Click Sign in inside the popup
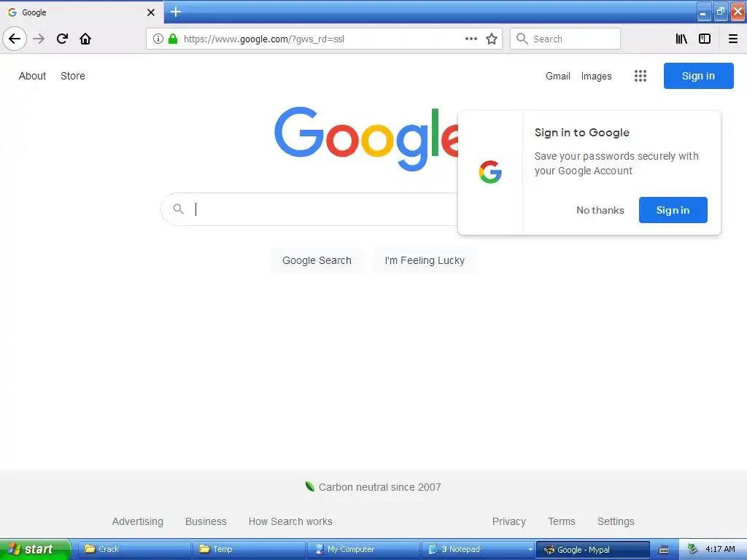Image resolution: width=747 pixels, height=560 pixels. (673, 210)
